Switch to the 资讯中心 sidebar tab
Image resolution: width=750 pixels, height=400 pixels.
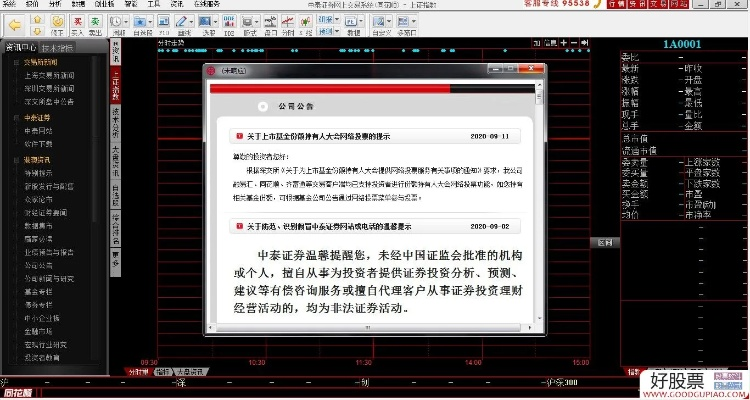pyautogui.click(x=20, y=47)
